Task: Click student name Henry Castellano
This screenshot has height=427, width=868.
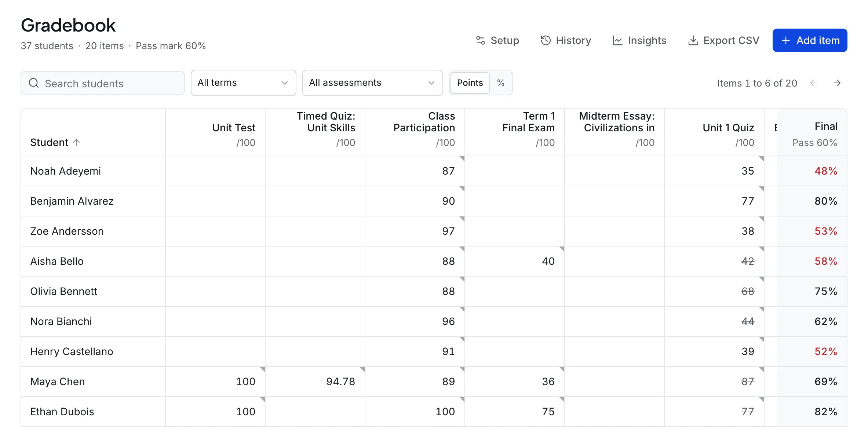Action: click(72, 351)
